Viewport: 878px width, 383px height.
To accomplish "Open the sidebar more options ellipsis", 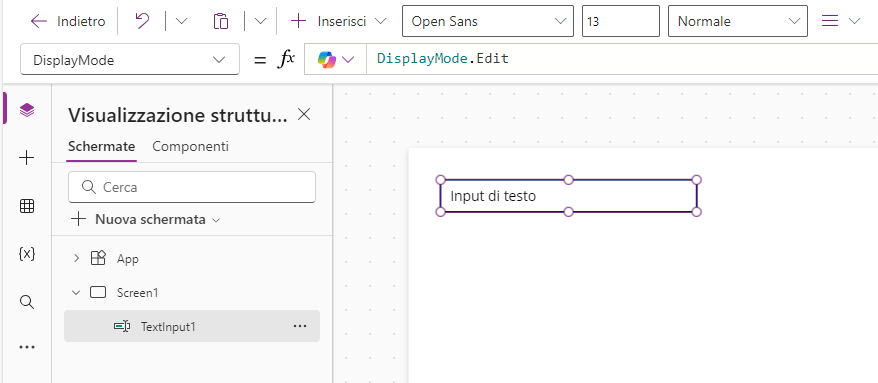I will click(x=27, y=347).
